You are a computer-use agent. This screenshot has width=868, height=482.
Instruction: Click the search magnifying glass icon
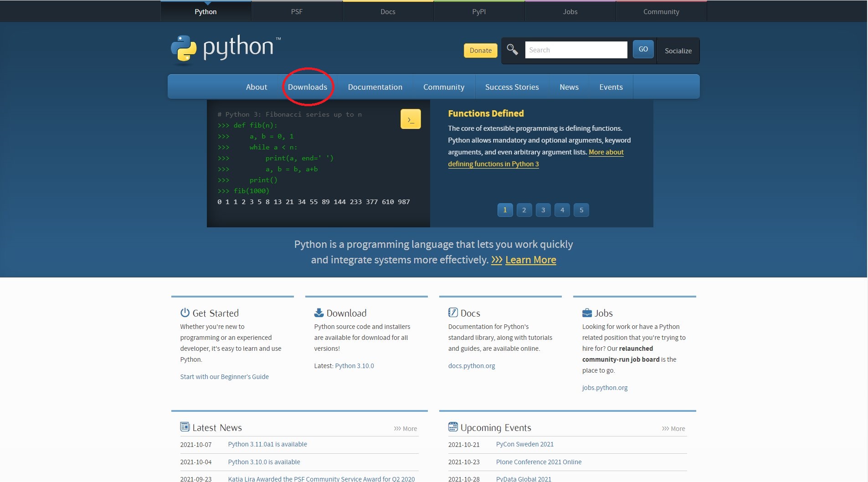click(512, 49)
